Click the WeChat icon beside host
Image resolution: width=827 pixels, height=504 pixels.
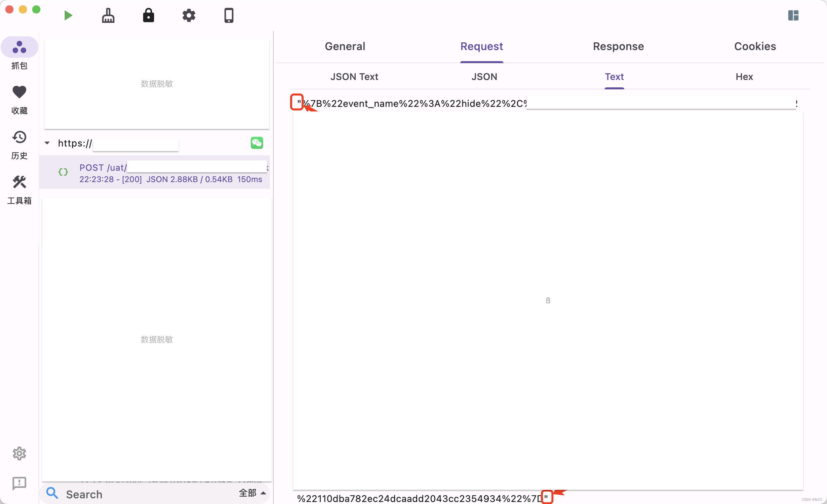click(257, 143)
